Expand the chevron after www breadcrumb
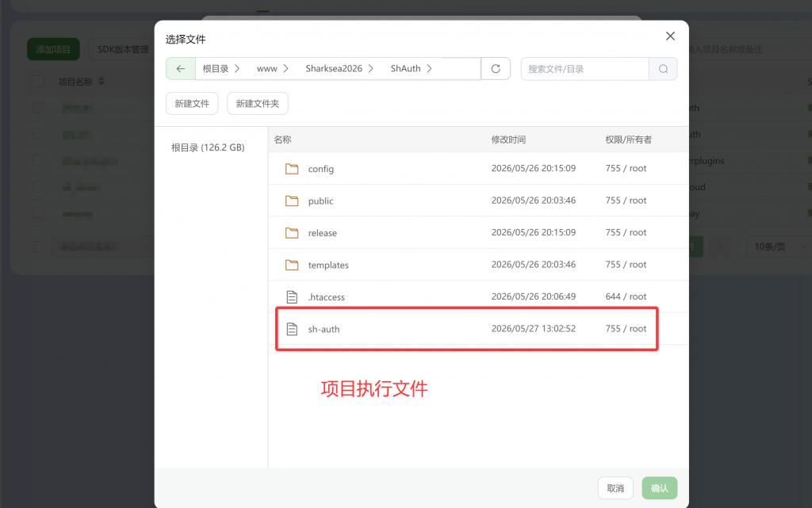The height and width of the screenshot is (508, 812). (285, 69)
